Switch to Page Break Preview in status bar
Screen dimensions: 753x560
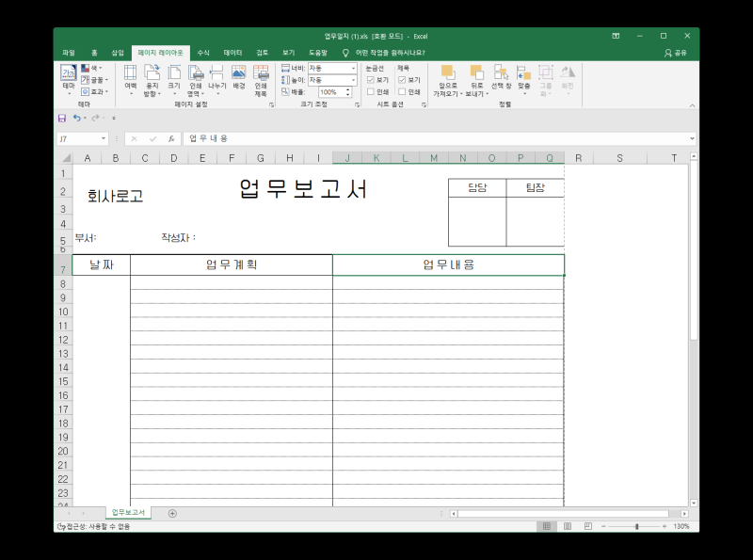587,526
